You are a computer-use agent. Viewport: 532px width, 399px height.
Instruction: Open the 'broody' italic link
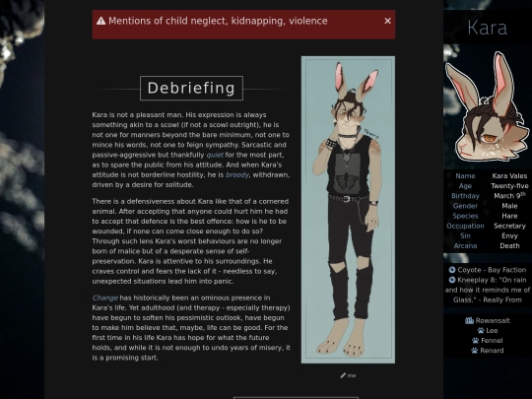pos(237,174)
